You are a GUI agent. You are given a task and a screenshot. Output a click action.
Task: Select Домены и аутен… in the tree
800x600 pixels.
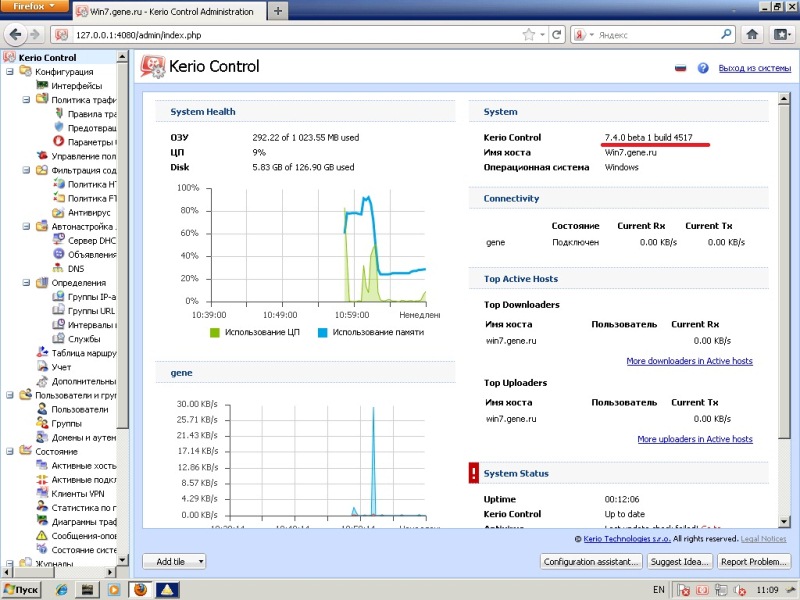click(x=84, y=437)
